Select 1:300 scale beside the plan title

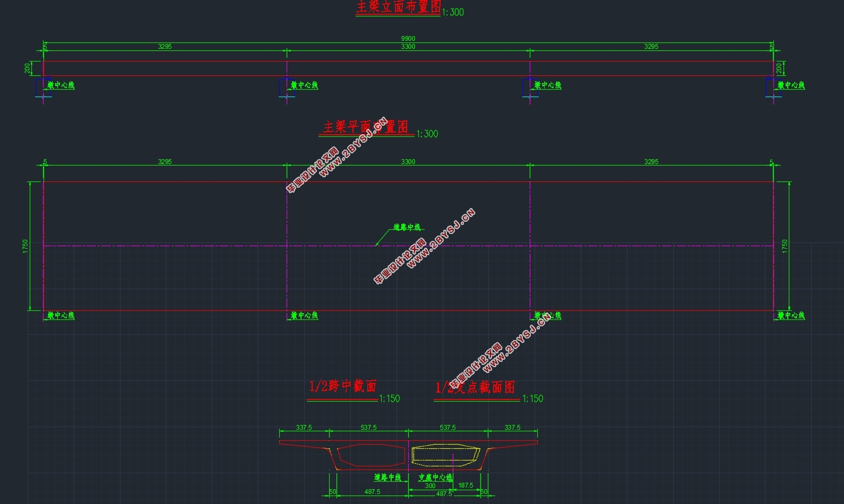427,134
